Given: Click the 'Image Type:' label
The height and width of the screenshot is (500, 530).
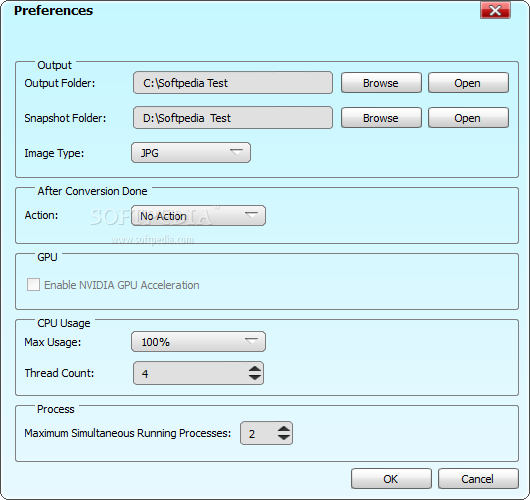Looking at the screenshot, I should [54, 153].
